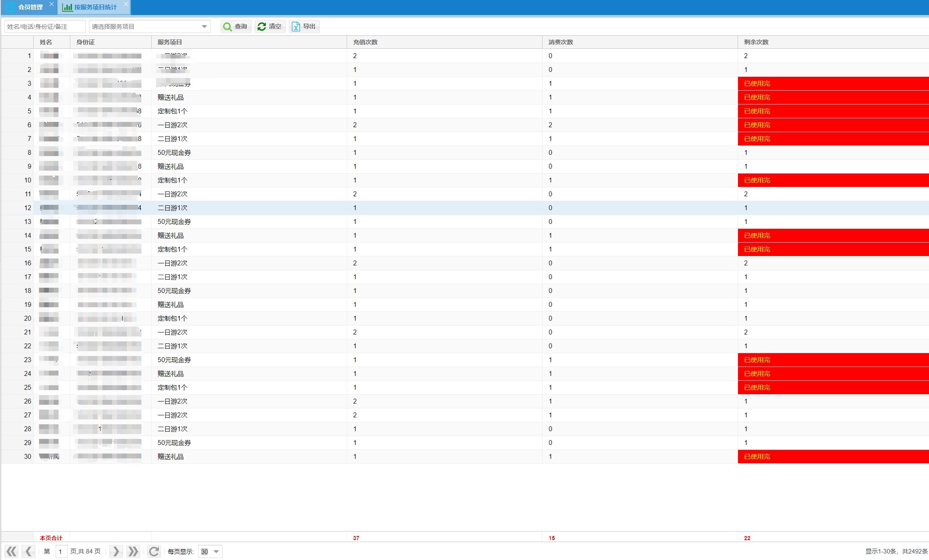The image size is (929, 560).
Task: Select row 23 50元现金券 cell
Action: [x=249, y=360]
